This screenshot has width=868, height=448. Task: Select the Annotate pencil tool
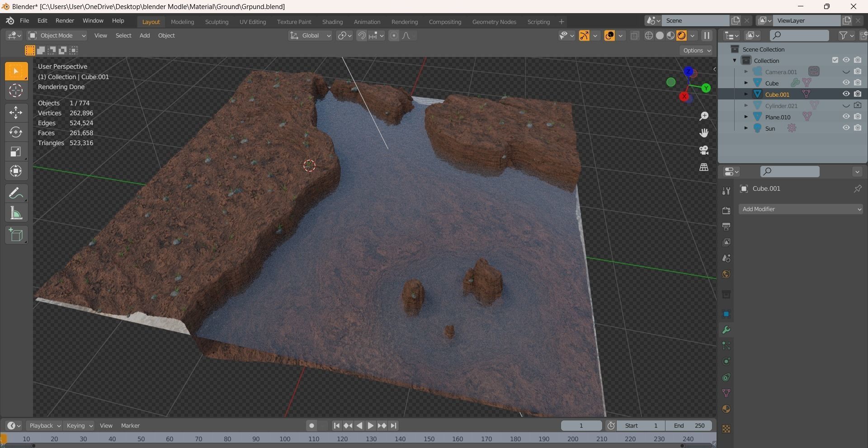pyautogui.click(x=16, y=193)
